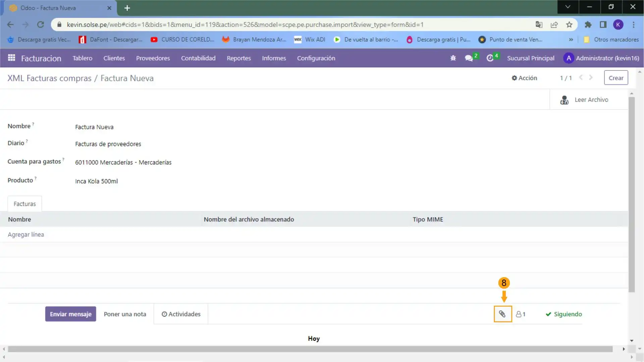This screenshot has width=644, height=362.
Task: Share this page icon
Action: coord(554,24)
